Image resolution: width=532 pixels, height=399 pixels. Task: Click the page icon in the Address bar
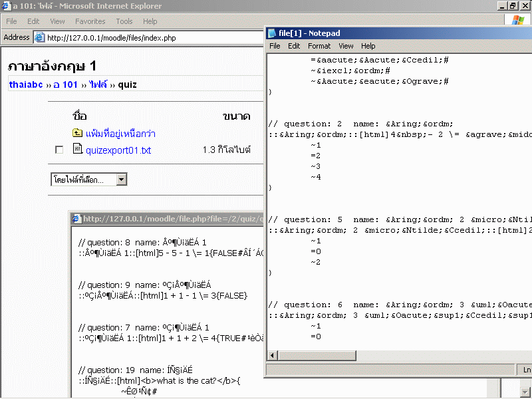coord(39,38)
